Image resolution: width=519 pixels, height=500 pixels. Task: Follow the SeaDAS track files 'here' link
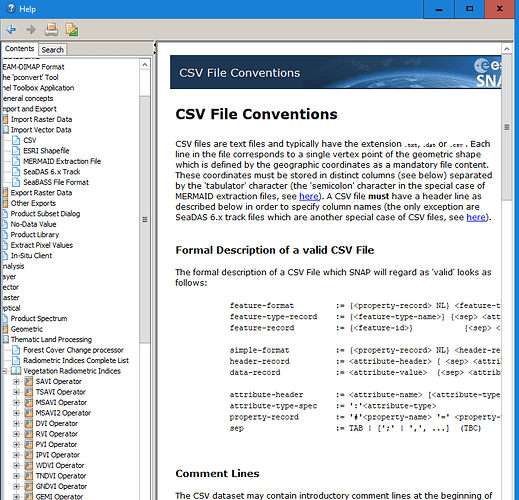click(476, 217)
